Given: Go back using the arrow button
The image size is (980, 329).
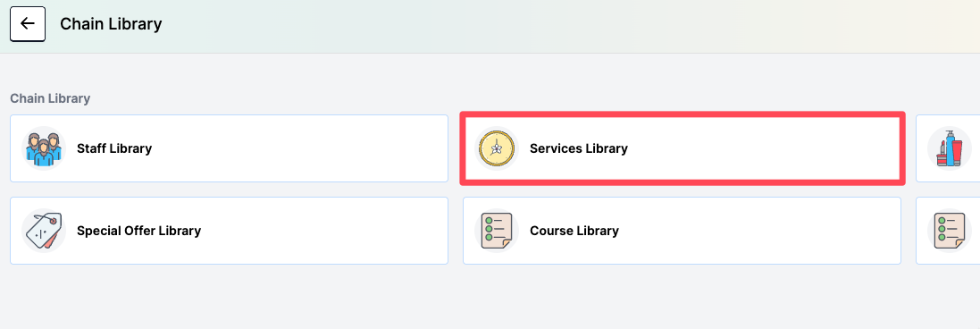Looking at the screenshot, I should click(x=28, y=24).
